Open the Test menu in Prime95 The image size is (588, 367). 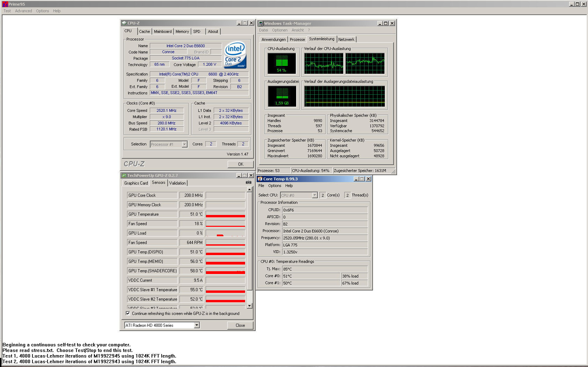click(7, 11)
